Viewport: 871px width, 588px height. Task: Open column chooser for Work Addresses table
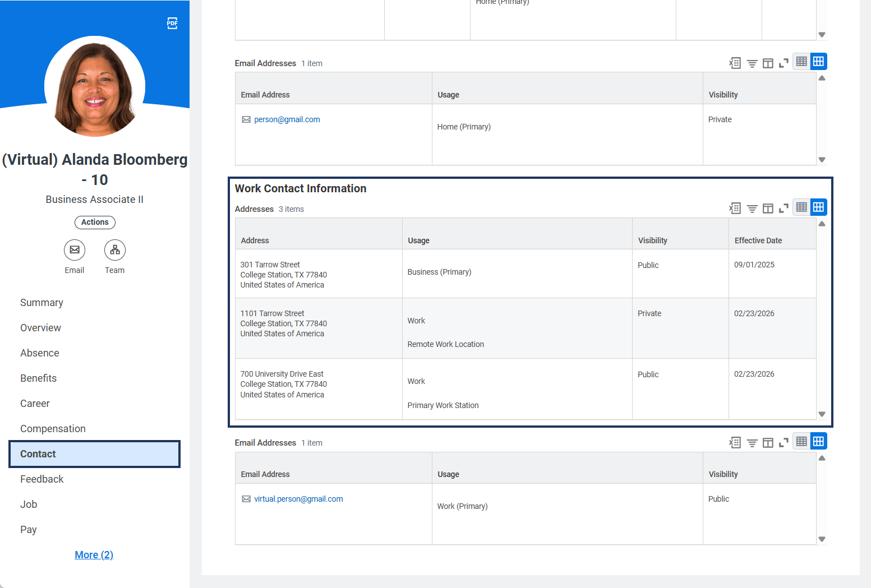[x=768, y=209]
